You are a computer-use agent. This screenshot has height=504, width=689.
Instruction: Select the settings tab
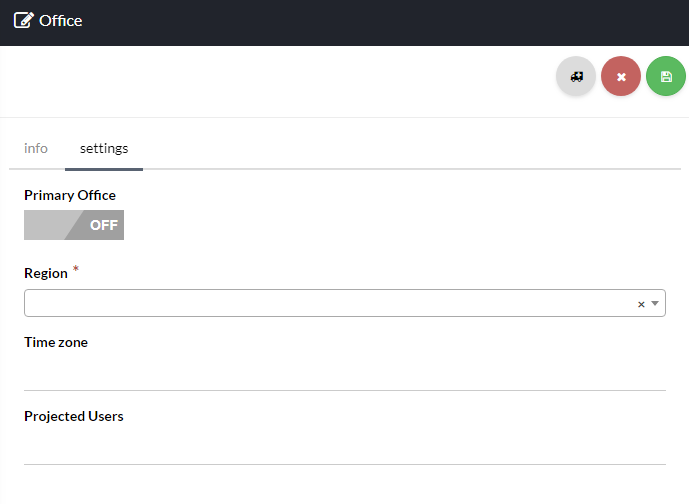[x=104, y=148]
